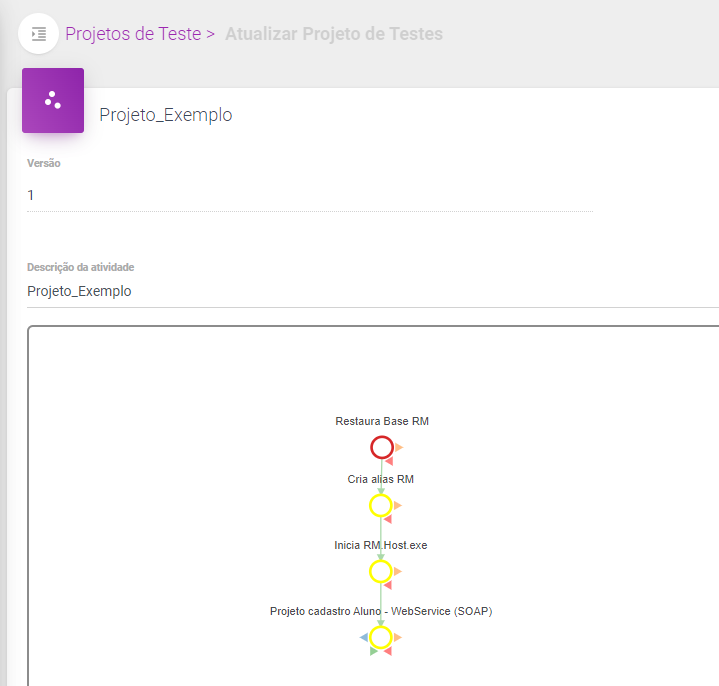719x686 pixels.
Task: Select the Projeto cadastro Aluno node circle
Action: [380, 637]
